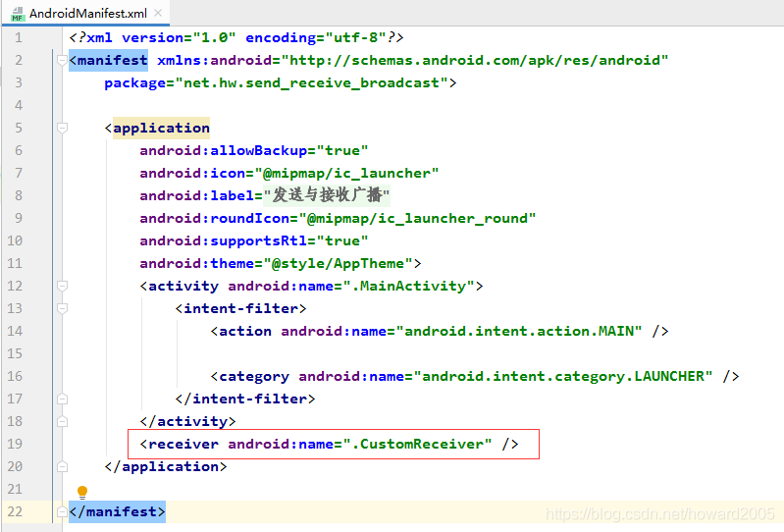Click the @mipmap/ic_launcher_round value

tap(417, 219)
